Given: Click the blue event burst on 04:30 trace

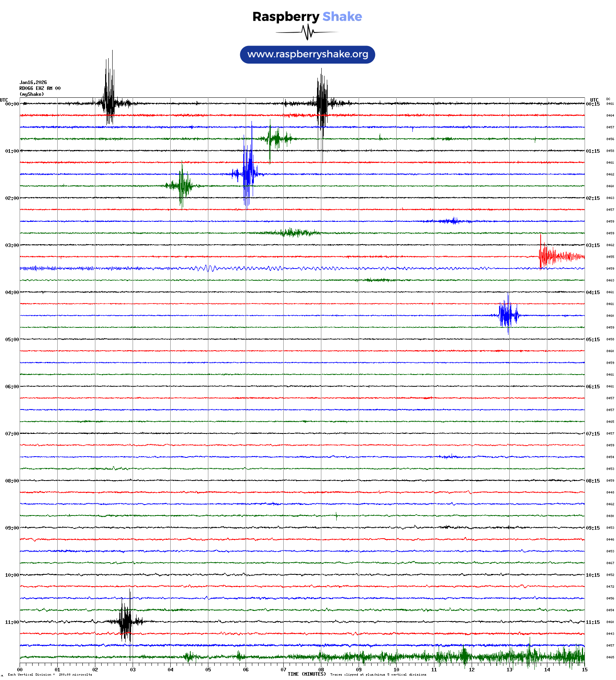Looking at the screenshot, I should (x=507, y=315).
